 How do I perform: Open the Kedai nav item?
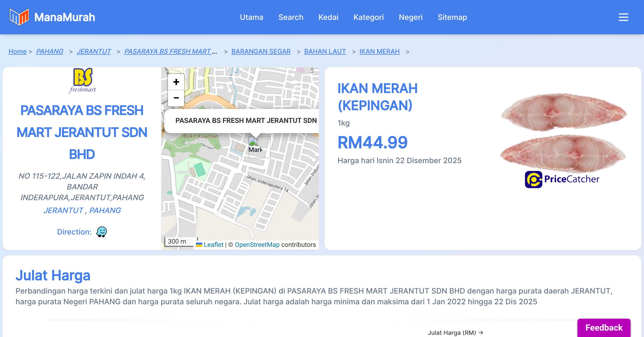pyautogui.click(x=328, y=17)
